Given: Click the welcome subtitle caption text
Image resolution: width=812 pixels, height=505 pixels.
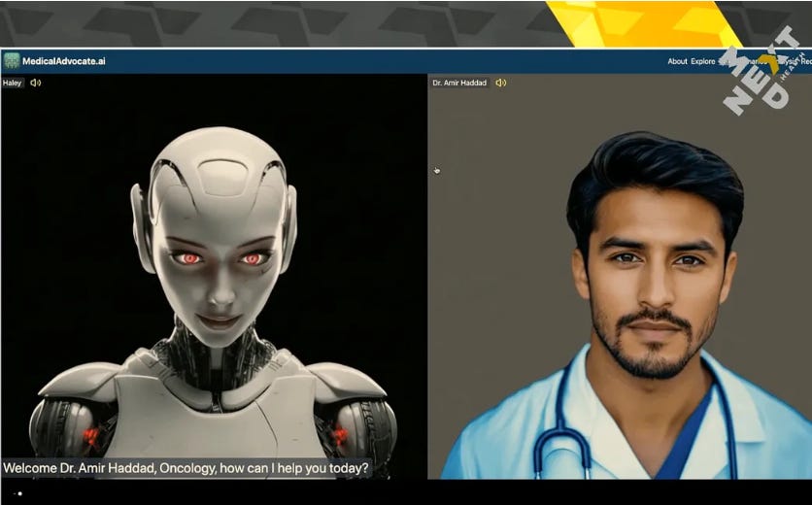Looking at the screenshot, I should point(186,468).
